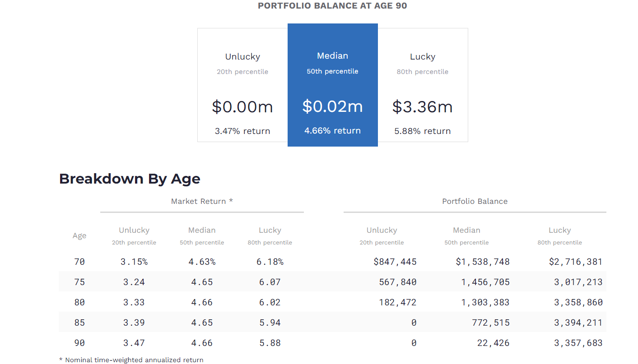
Task: Click Lucky column header under Market Return
Action: 270,235
